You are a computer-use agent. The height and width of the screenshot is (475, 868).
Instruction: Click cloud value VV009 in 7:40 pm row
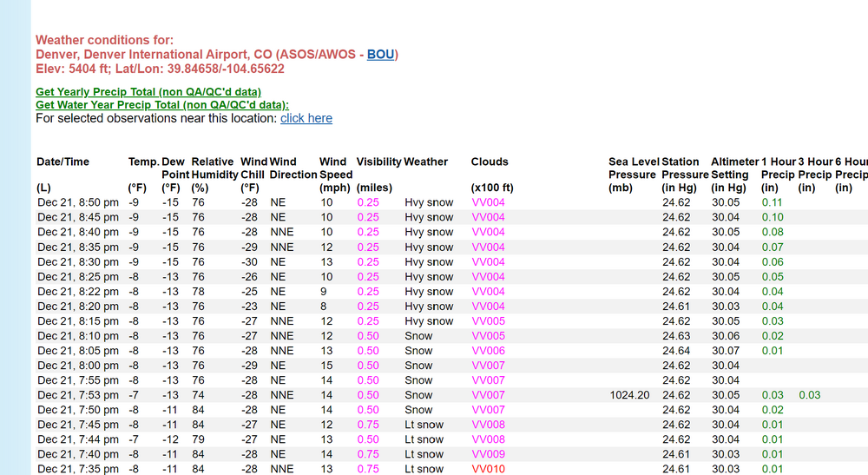tap(488, 454)
